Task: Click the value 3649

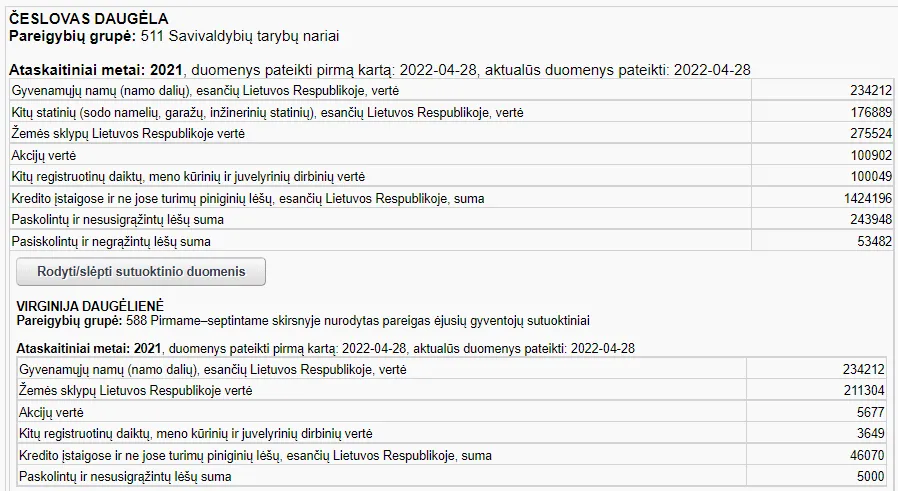Action: coord(870,434)
